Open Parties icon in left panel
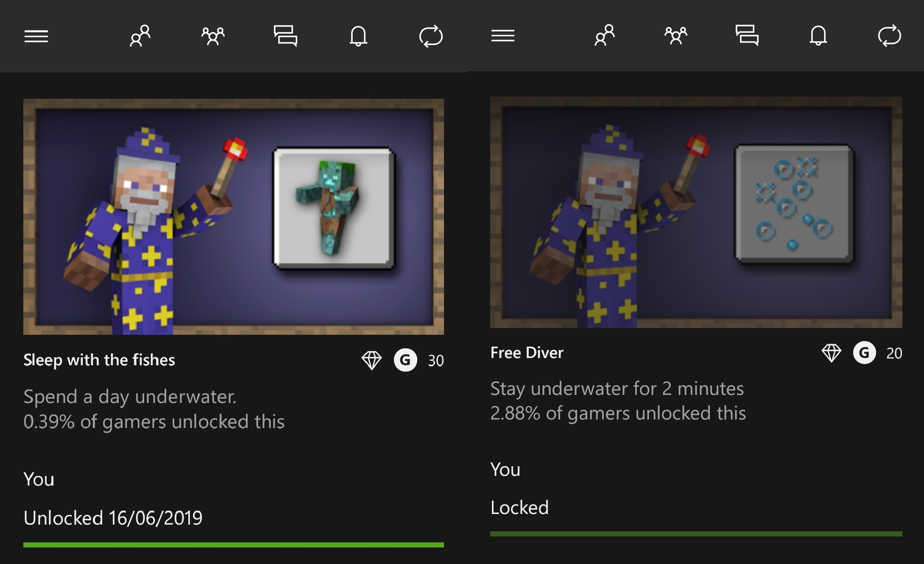 coord(213,36)
